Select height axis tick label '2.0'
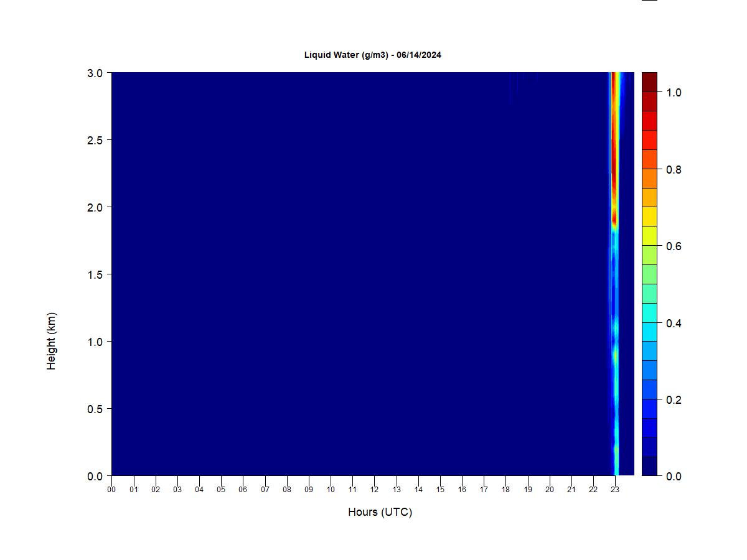This screenshot has width=747, height=560. [95, 207]
